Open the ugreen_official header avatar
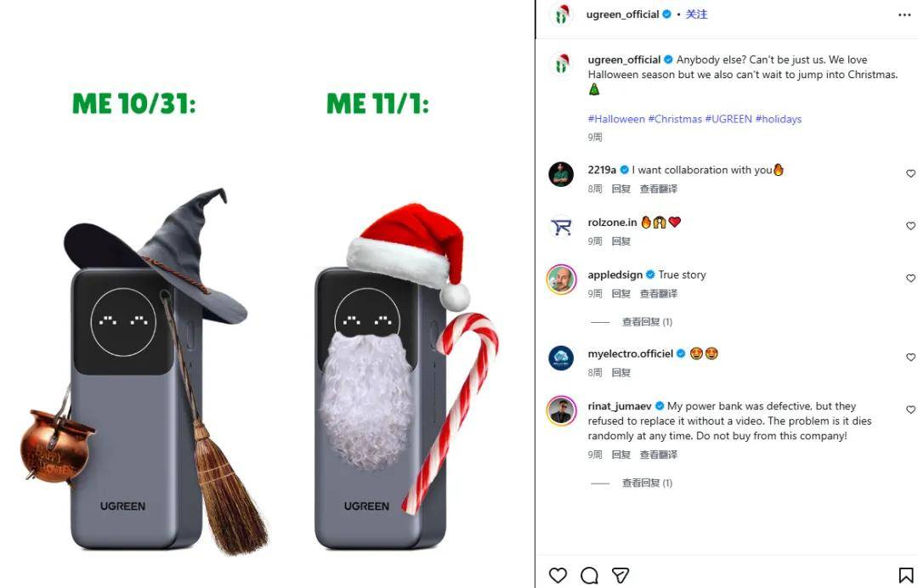This screenshot has height=588, width=918. pyautogui.click(x=561, y=15)
